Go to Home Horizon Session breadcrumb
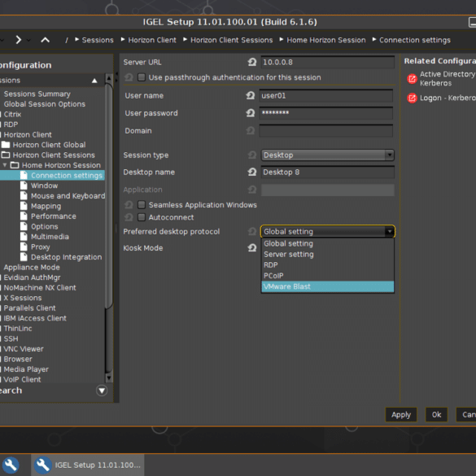This screenshot has width=476, height=476. pos(326,40)
